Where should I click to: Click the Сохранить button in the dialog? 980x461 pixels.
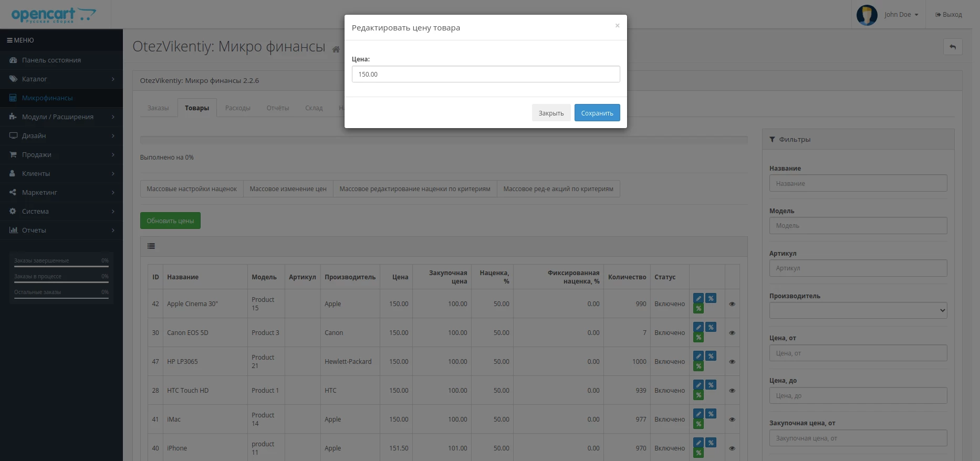tap(597, 113)
